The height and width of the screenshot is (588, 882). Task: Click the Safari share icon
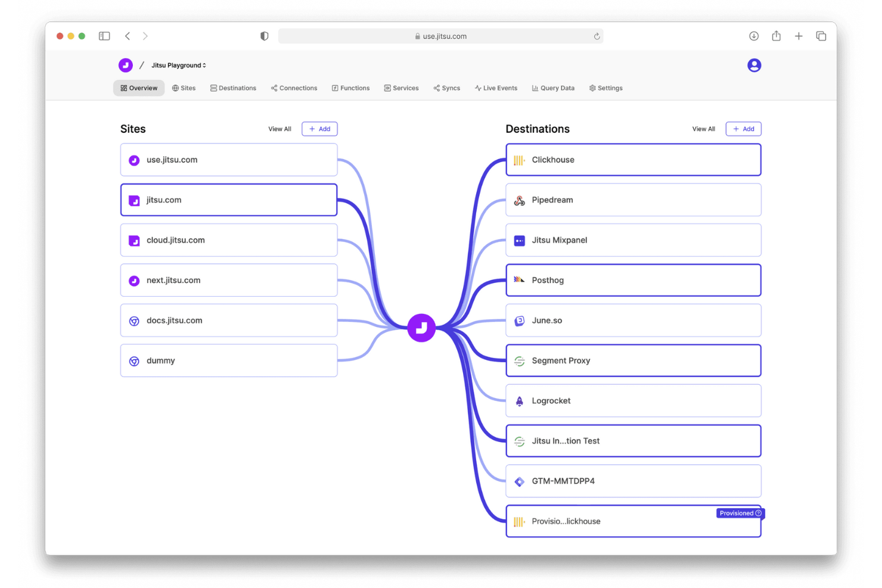click(776, 36)
